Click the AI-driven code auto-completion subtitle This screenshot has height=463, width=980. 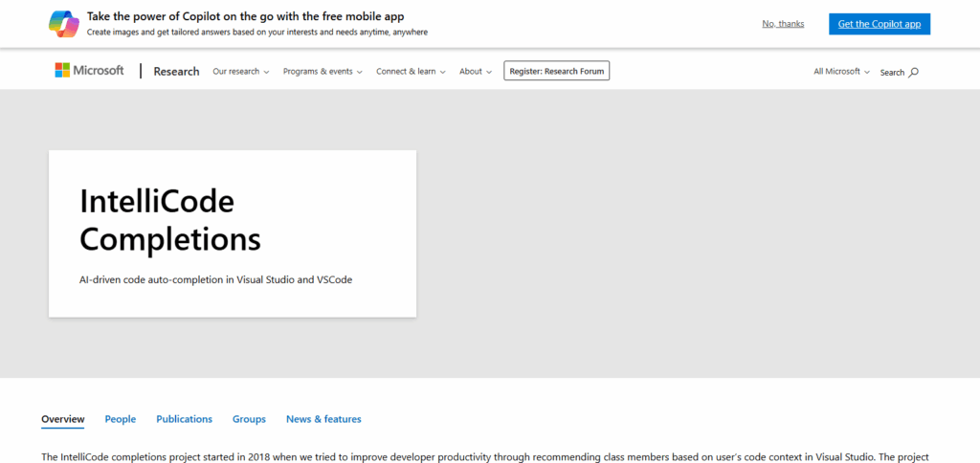pos(215,280)
